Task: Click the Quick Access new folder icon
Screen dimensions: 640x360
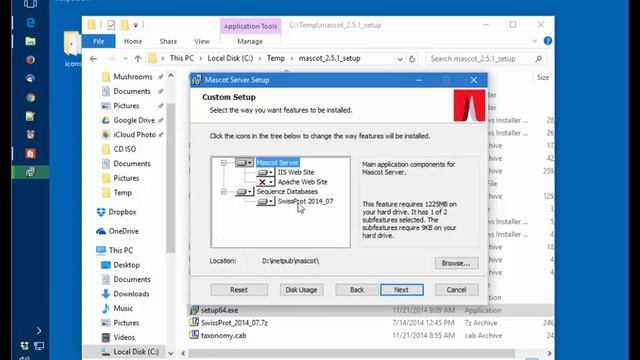Action: point(124,25)
